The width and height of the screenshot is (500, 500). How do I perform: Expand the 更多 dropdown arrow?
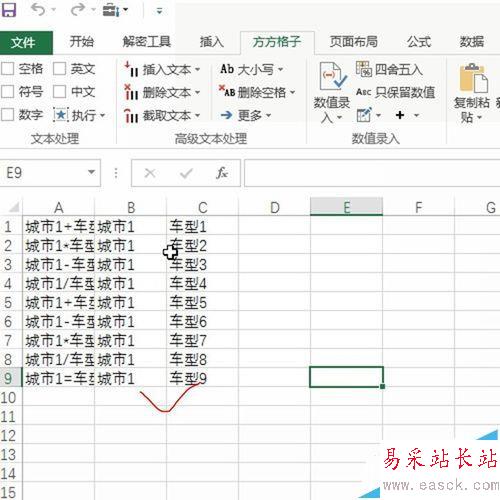268,116
